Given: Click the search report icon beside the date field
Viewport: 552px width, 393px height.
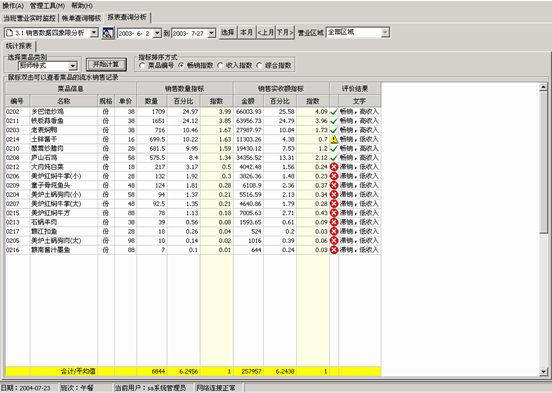Looking at the screenshot, I should pyautogui.click(x=108, y=33).
